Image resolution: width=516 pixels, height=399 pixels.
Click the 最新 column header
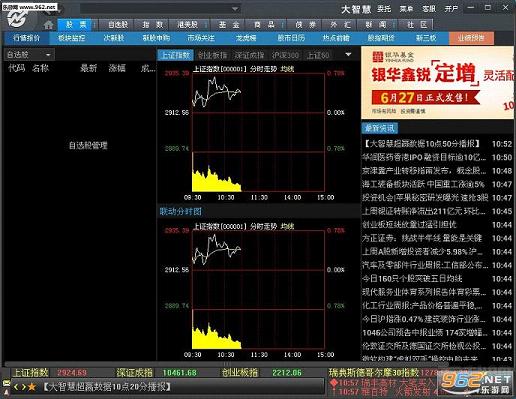88,68
